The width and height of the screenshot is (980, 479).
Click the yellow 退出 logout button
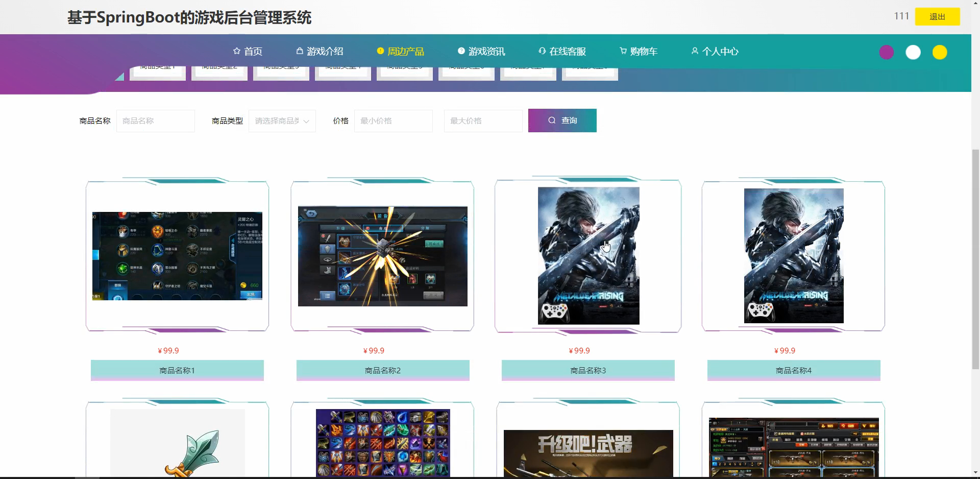click(x=937, y=16)
